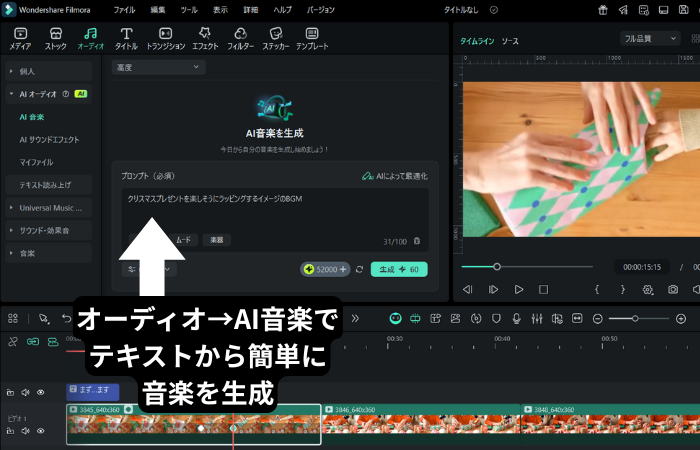Viewport: 700px width, 450px height.
Task: Open the ステッカー stickers tab
Action: click(x=275, y=38)
